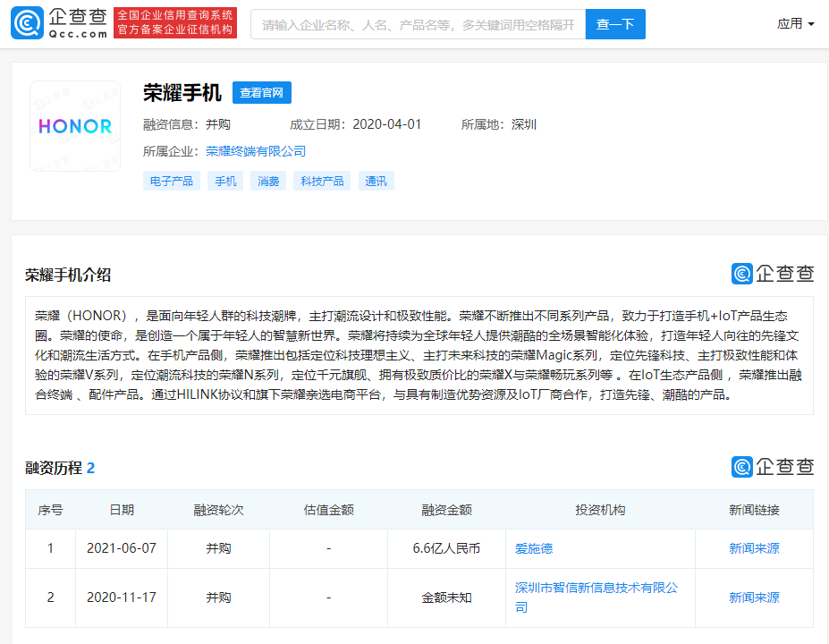Click the 融资金额 column header

(446, 510)
